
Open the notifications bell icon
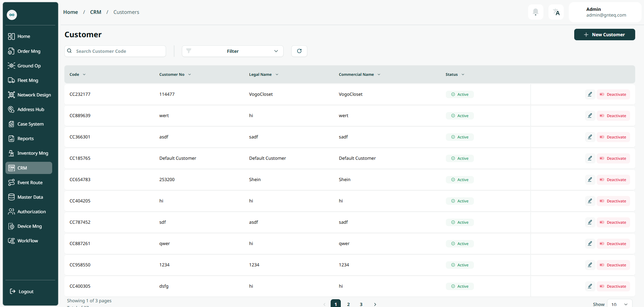point(536,12)
